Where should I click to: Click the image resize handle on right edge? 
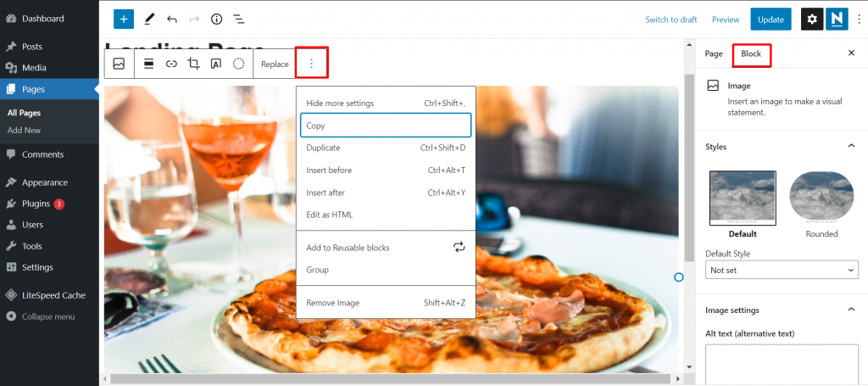pos(678,277)
